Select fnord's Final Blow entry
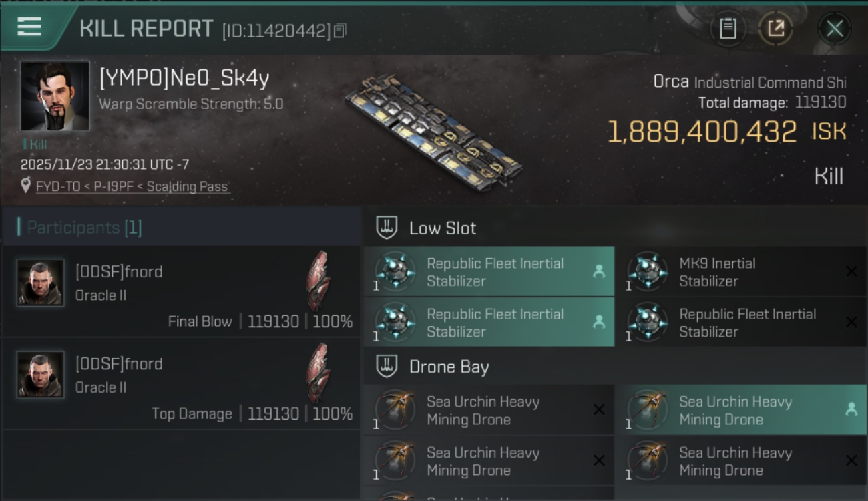This screenshot has width=868, height=501. click(182, 292)
